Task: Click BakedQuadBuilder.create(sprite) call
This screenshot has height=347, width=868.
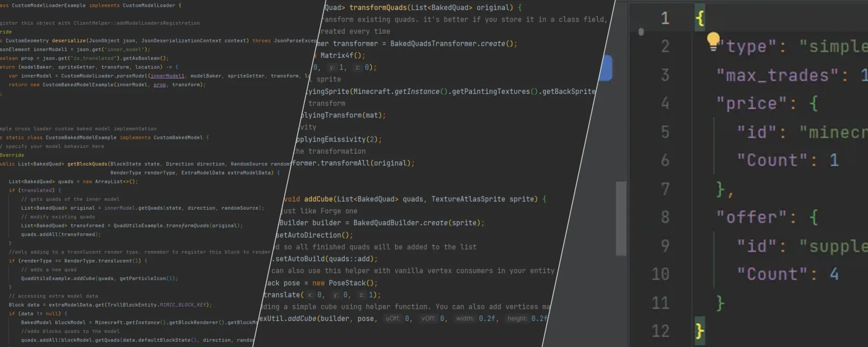Action: point(417,223)
